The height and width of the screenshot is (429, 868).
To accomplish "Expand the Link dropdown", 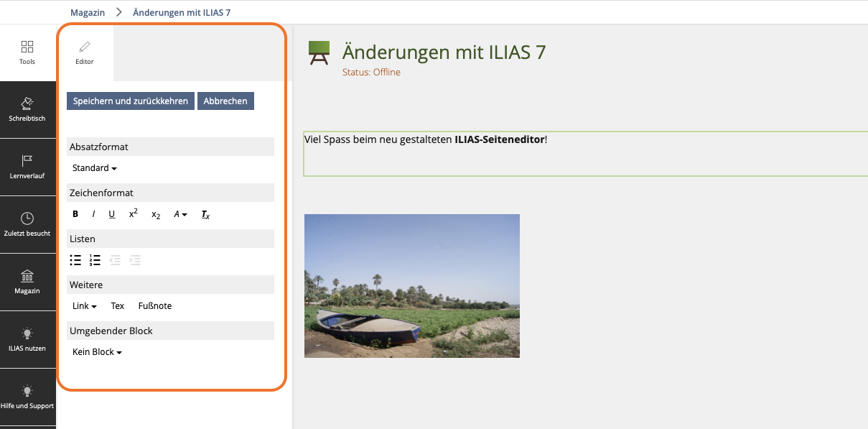I will point(85,306).
